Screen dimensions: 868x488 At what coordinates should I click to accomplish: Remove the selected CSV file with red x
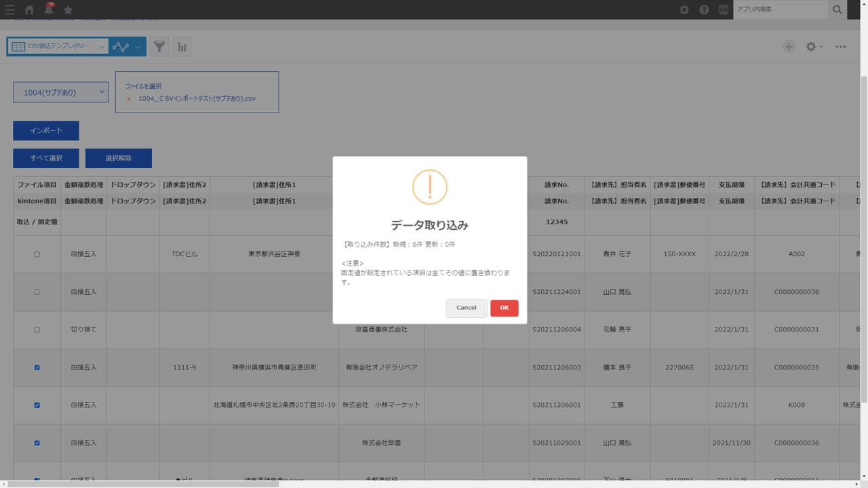pos(129,99)
